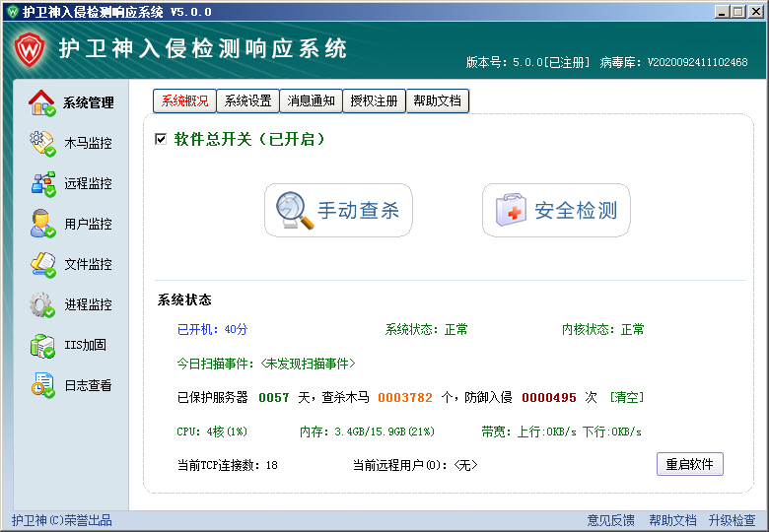Open 意见反馈 link in footer
Screen dimensions: 769x532
click(611, 520)
